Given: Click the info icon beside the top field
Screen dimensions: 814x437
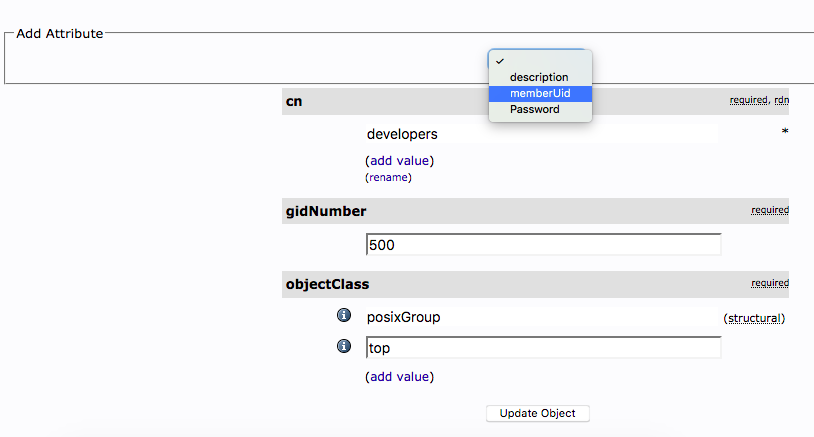Looking at the screenshot, I should click(344, 346).
